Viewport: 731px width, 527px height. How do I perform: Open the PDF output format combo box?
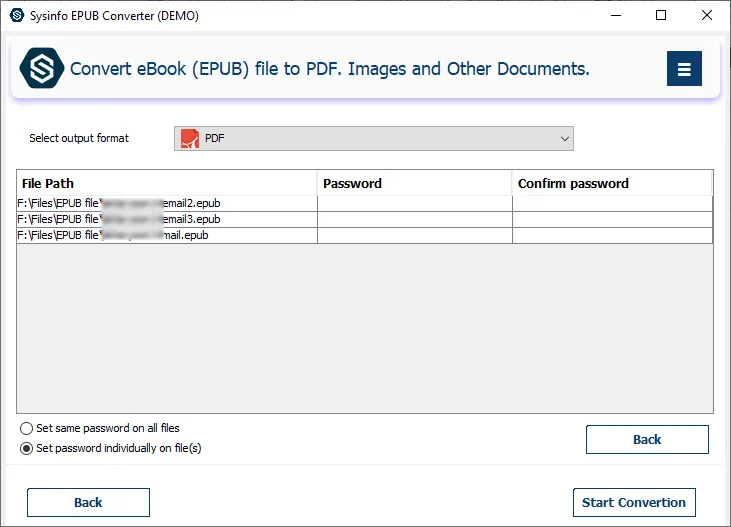point(373,138)
